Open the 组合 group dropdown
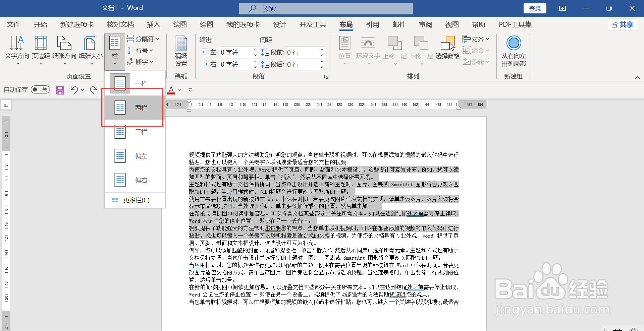This screenshot has width=644, height=331. pyautogui.click(x=476, y=51)
